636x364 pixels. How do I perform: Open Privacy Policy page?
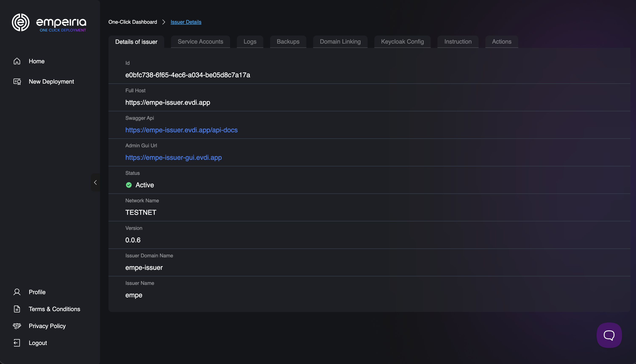tap(47, 326)
